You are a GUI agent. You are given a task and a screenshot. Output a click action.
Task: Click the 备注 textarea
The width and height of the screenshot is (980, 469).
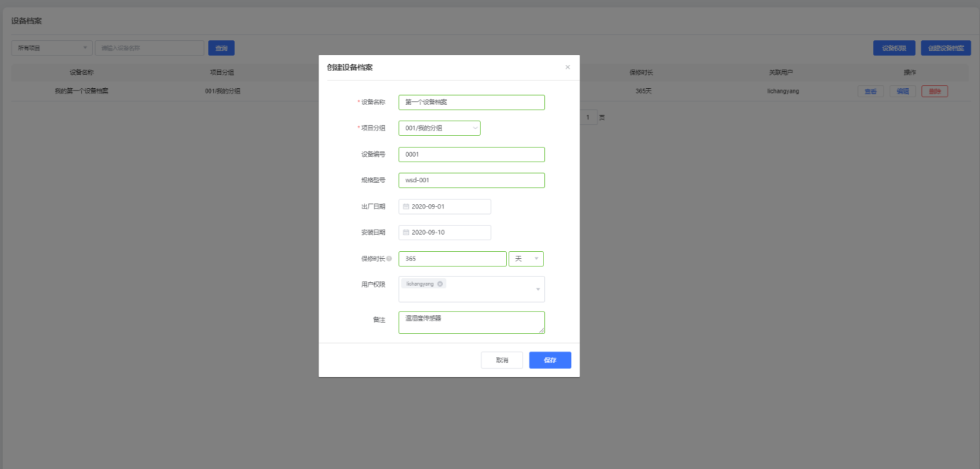tap(471, 322)
